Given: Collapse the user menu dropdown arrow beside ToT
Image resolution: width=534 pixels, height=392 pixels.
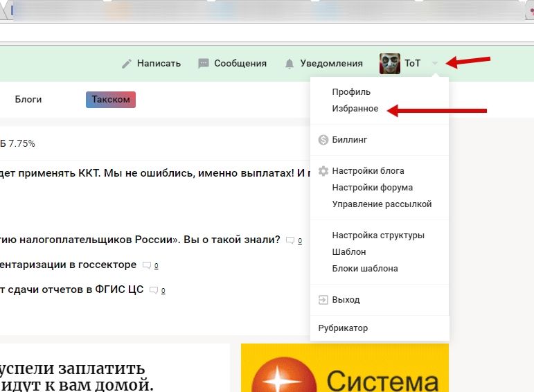Looking at the screenshot, I should click(434, 63).
